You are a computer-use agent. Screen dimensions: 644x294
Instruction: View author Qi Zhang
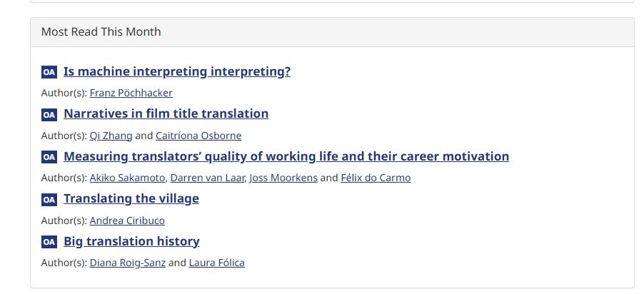(111, 136)
